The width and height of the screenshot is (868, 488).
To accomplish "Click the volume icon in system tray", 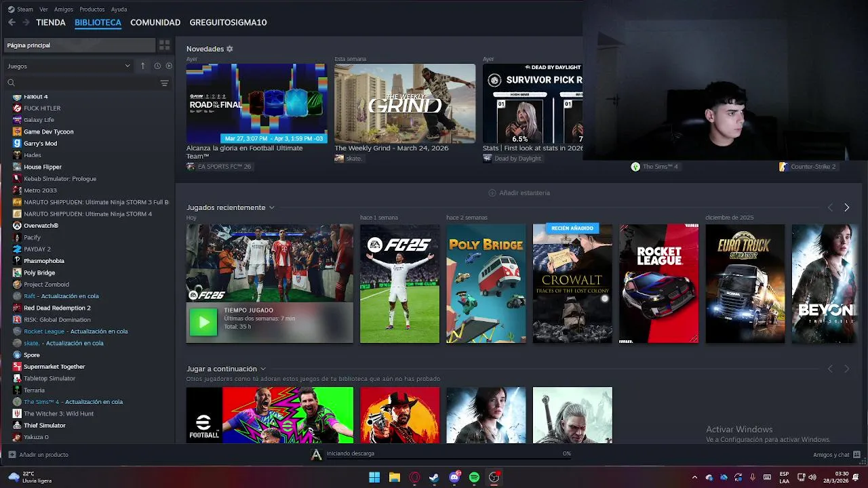I will point(811,477).
